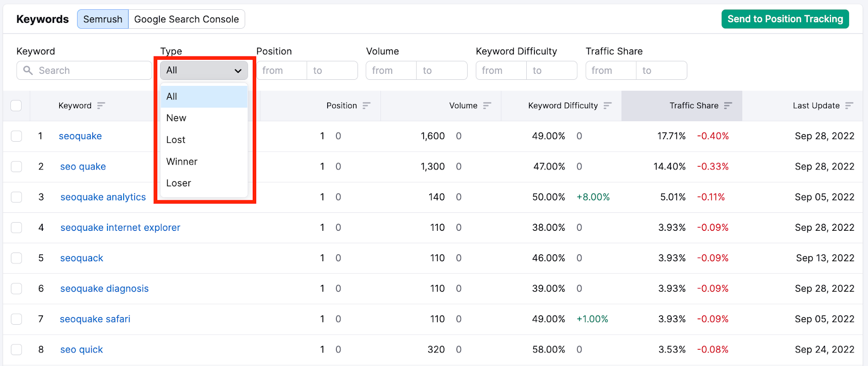Screen dimensions: 868x366
Task: Click traffic change -0.33%
Action: [713, 166]
